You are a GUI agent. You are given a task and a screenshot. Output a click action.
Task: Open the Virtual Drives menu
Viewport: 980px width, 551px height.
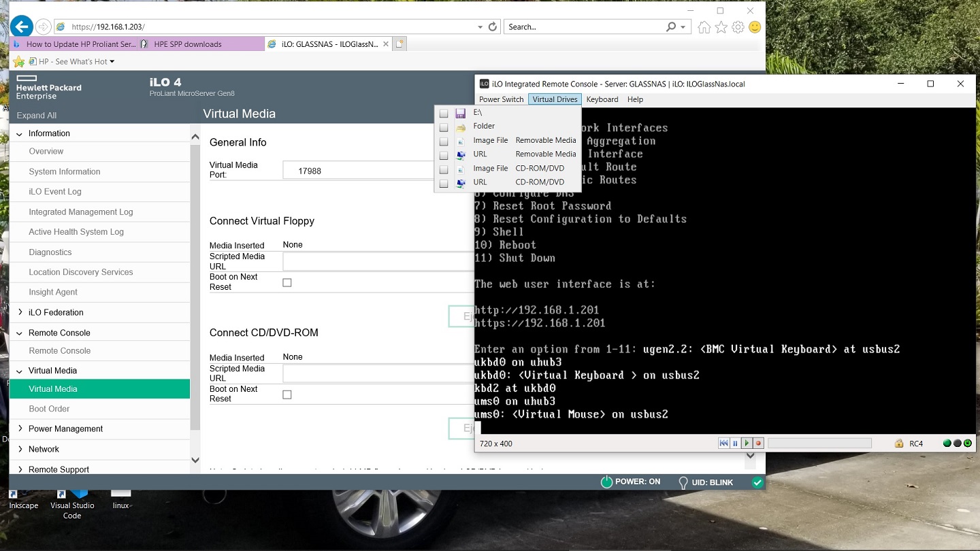pos(555,99)
